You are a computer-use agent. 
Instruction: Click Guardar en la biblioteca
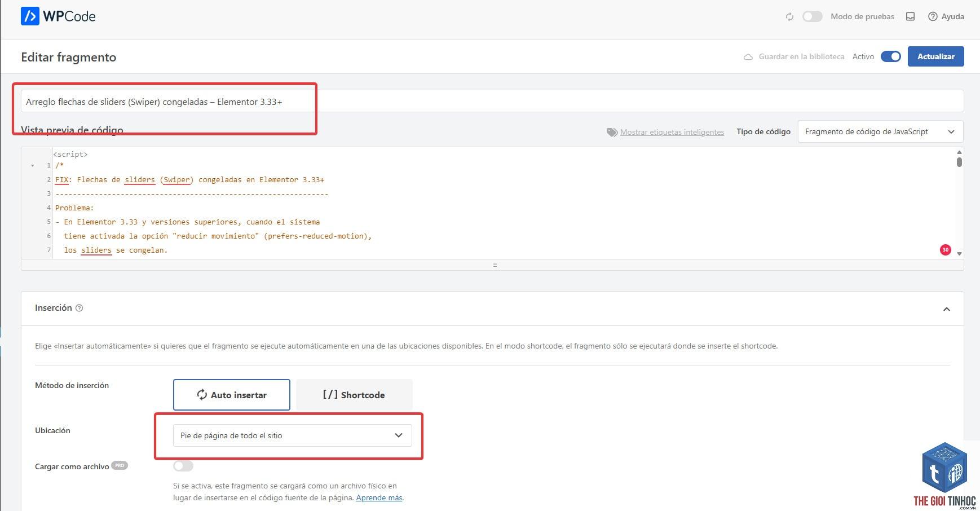coord(794,56)
